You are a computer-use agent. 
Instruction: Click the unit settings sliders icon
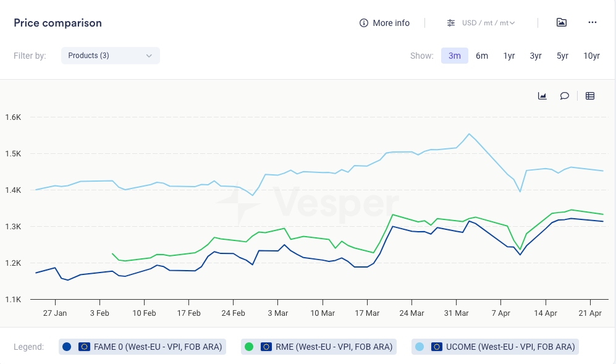tap(452, 23)
